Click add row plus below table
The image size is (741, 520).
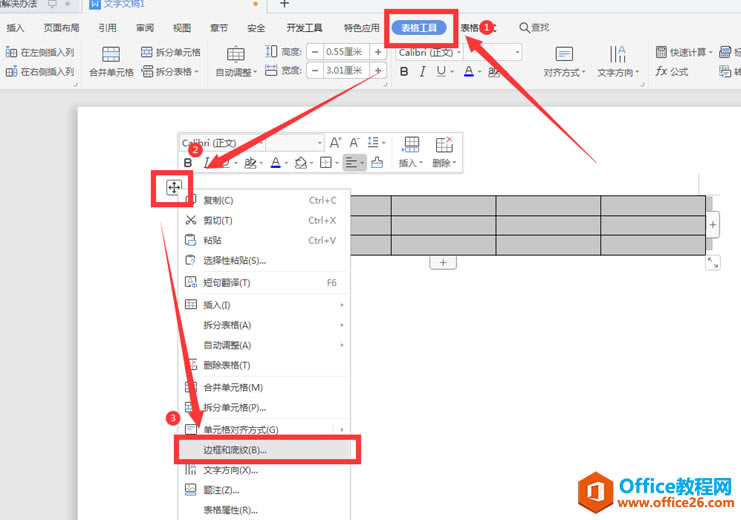coord(443,262)
